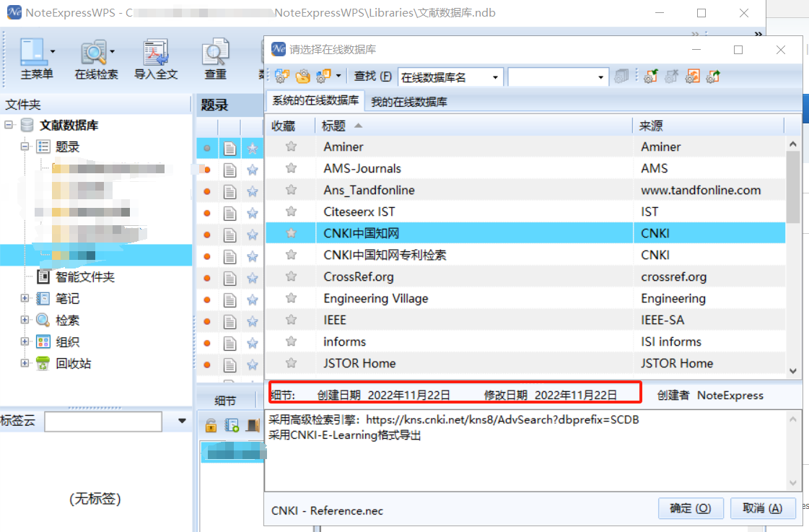Toggle favorite star for CNKI中国知网
This screenshot has height=532, width=809.
(291, 233)
